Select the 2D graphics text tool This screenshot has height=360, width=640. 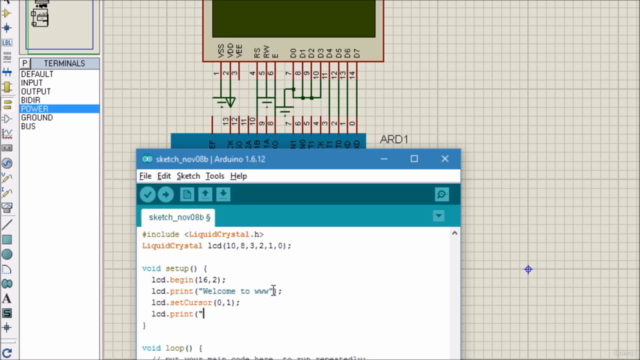(7, 298)
